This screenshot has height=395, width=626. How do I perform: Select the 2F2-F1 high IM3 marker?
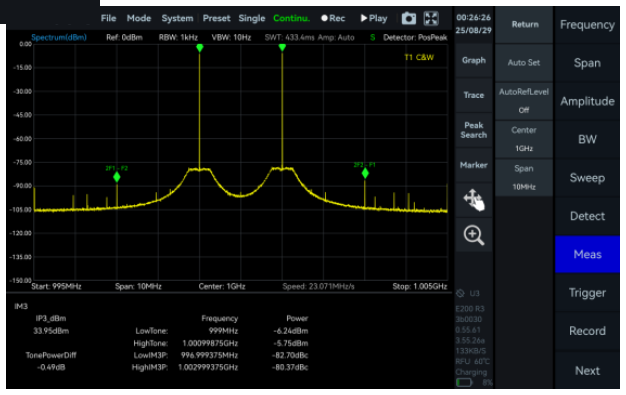pyautogui.click(x=365, y=173)
